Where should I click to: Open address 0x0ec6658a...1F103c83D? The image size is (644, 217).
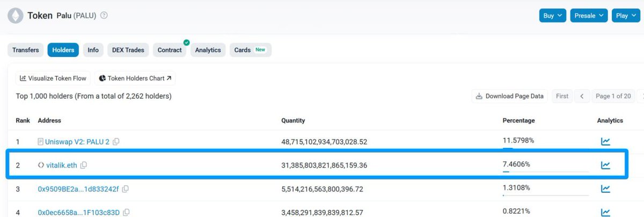click(x=78, y=213)
